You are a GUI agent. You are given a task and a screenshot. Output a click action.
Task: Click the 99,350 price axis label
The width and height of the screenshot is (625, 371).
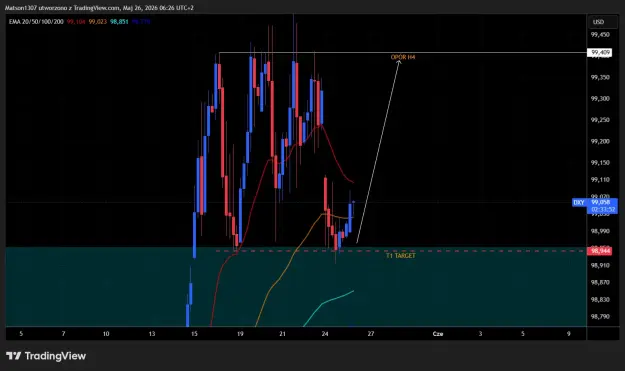[600, 77]
